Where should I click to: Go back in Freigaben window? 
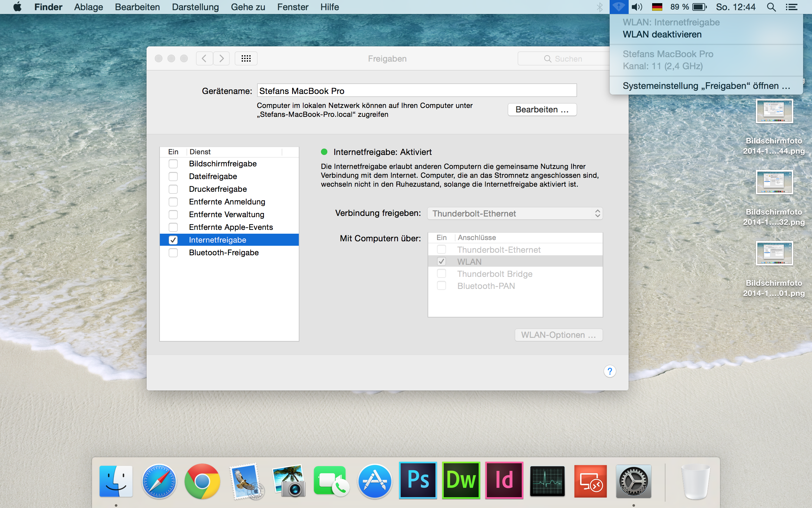click(x=204, y=58)
